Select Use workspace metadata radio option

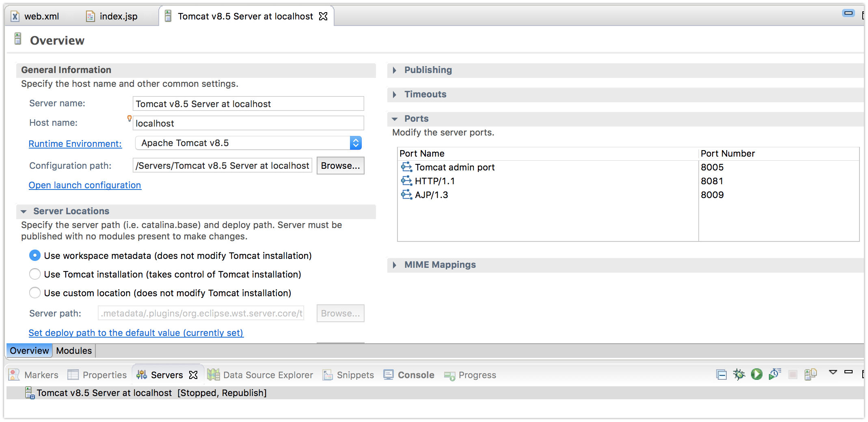click(35, 256)
